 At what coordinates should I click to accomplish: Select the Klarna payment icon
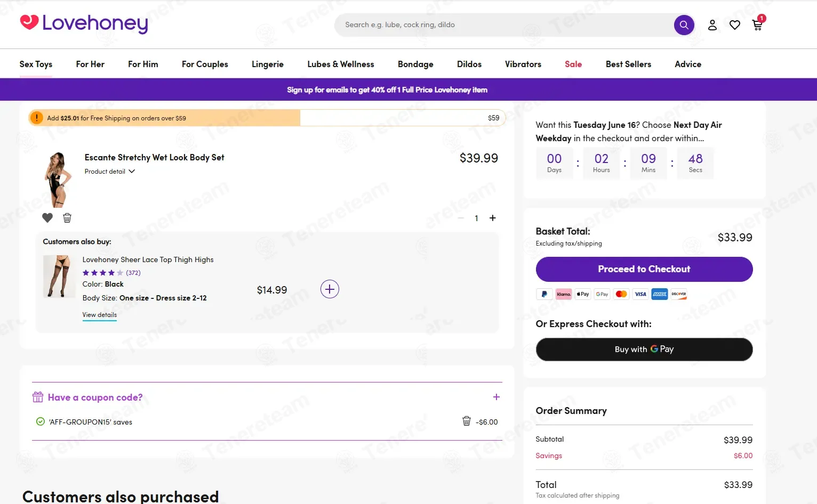[x=564, y=294]
